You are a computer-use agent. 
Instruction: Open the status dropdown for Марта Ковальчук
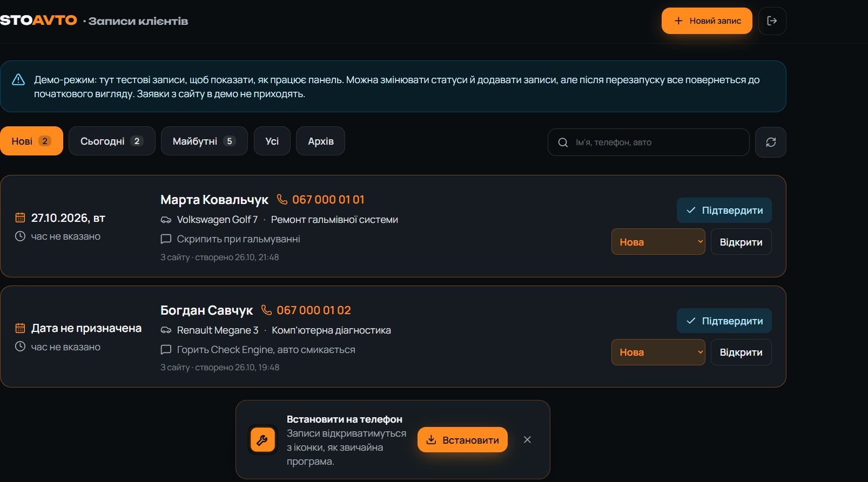(658, 242)
